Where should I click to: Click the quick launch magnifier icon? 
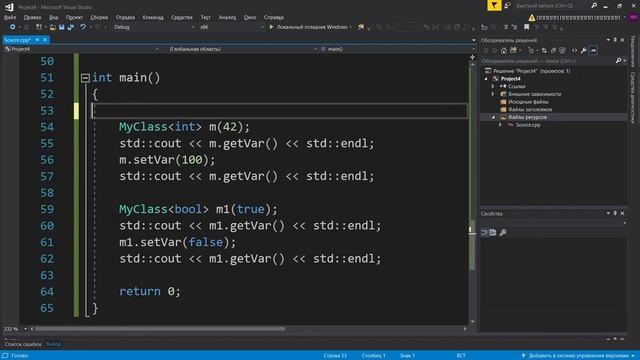[x=594, y=5]
